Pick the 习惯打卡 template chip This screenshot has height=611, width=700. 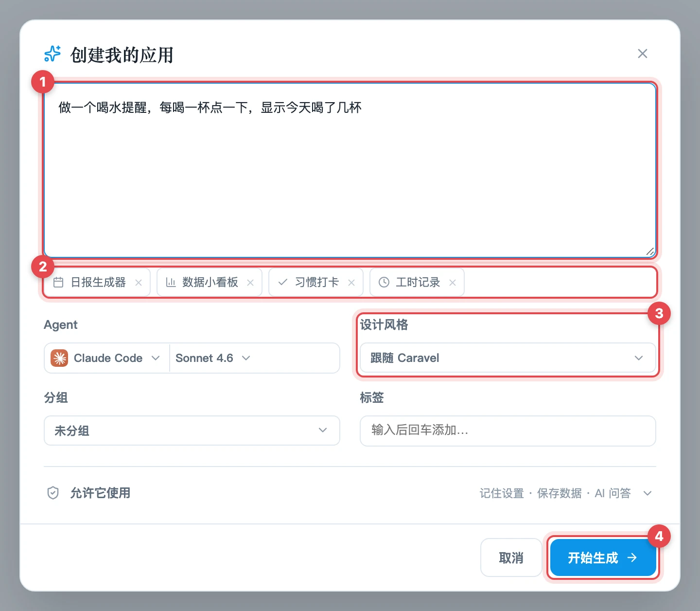click(x=316, y=282)
